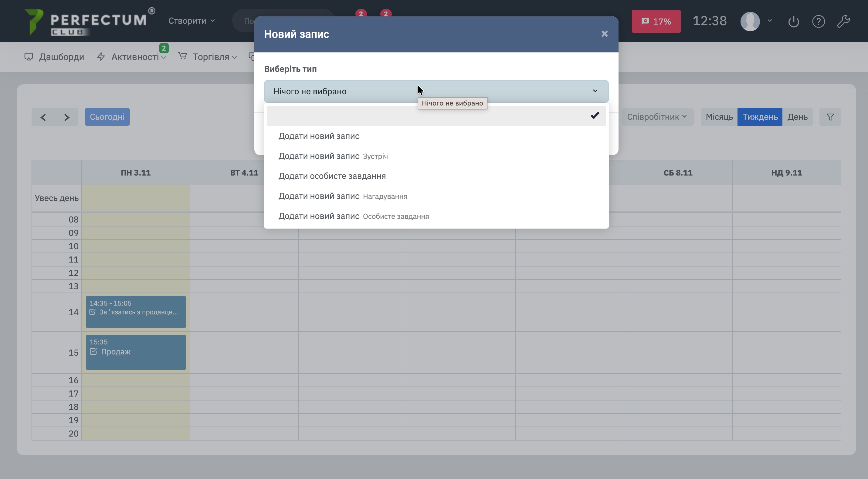Image resolution: width=868 pixels, height=479 pixels.
Task: Go to previous week arrow
Action: (43, 117)
